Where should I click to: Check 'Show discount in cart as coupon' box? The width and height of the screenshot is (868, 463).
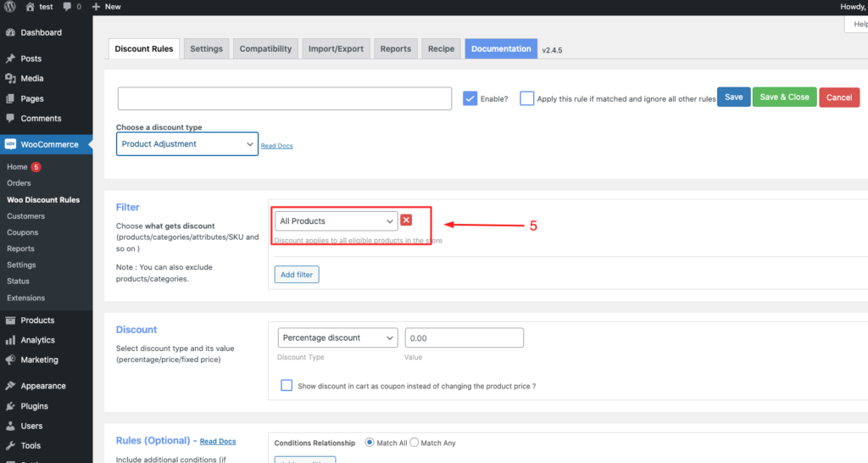(287, 386)
